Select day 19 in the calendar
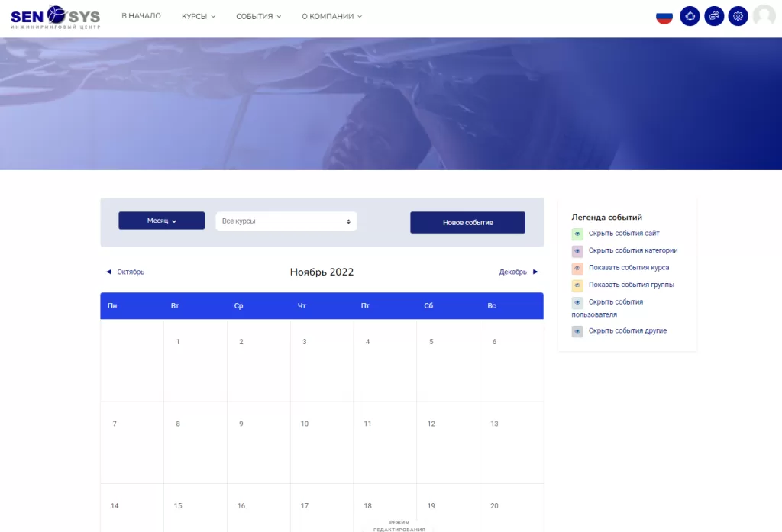The image size is (782, 532). coord(431,505)
